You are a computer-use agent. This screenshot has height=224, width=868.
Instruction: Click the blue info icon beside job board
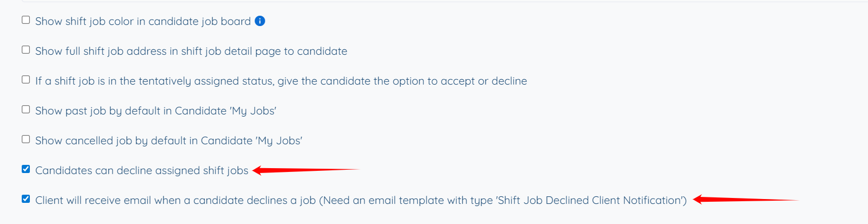pyautogui.click(x=260, y=21)
